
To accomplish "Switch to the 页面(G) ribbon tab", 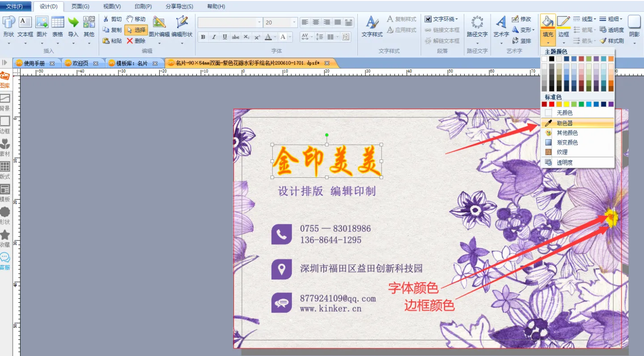I will (80, 6).
